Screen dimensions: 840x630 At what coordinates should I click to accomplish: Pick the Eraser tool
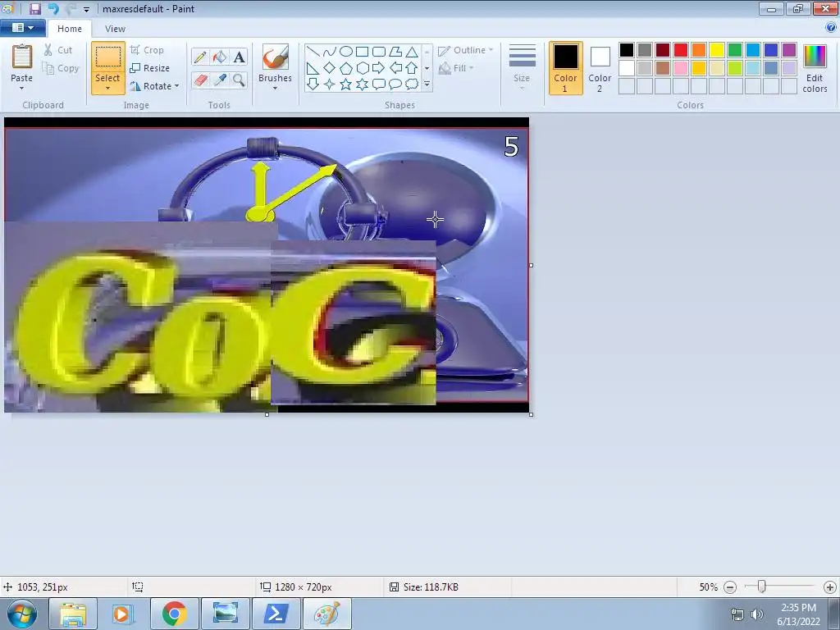point(200,80)
